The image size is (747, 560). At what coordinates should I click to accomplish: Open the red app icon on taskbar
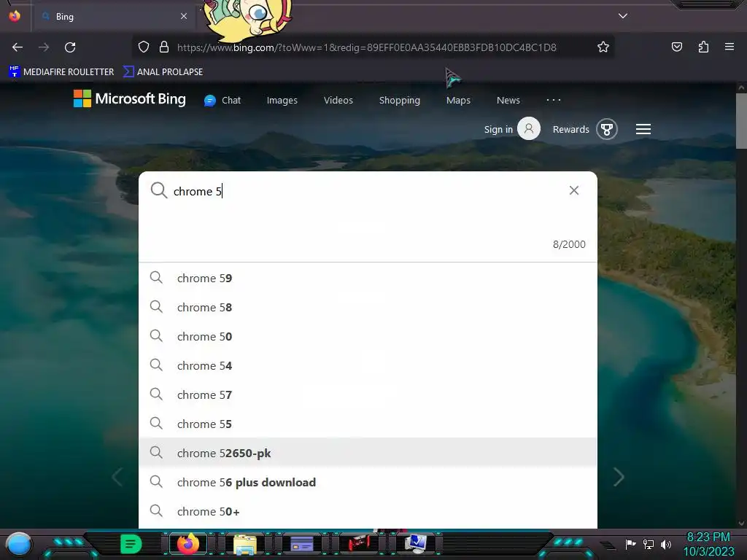click(x=359, y=542)
